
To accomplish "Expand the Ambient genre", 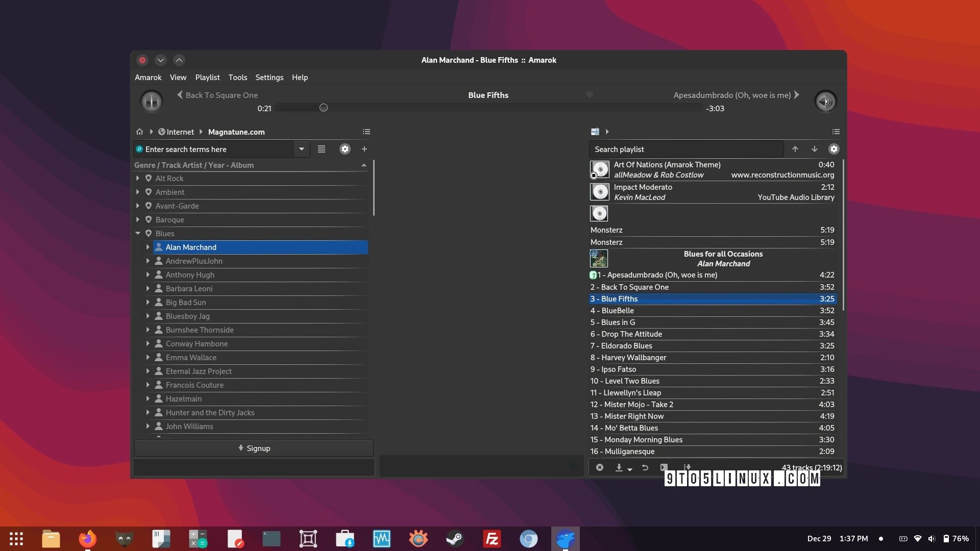I will 138,192.
